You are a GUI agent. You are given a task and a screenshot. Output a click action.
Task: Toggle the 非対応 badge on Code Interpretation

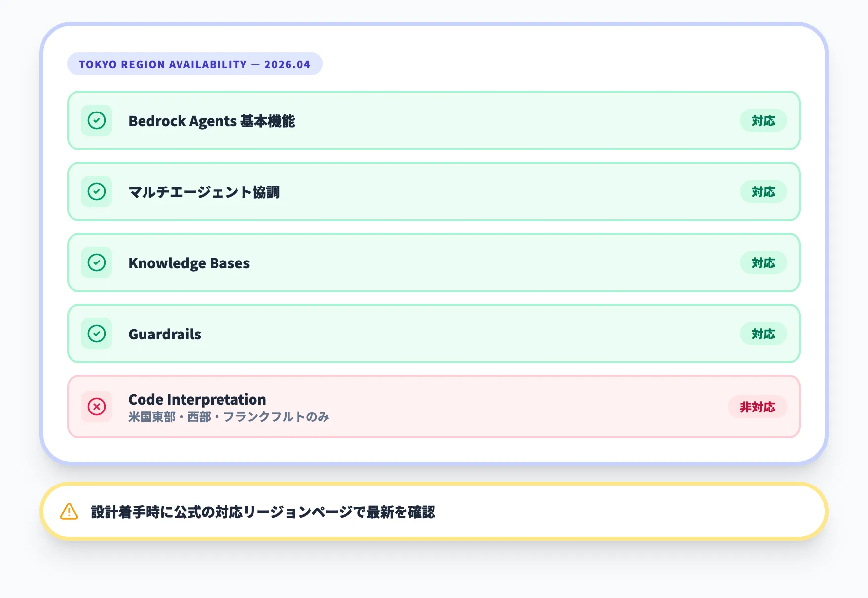(757, 407)
